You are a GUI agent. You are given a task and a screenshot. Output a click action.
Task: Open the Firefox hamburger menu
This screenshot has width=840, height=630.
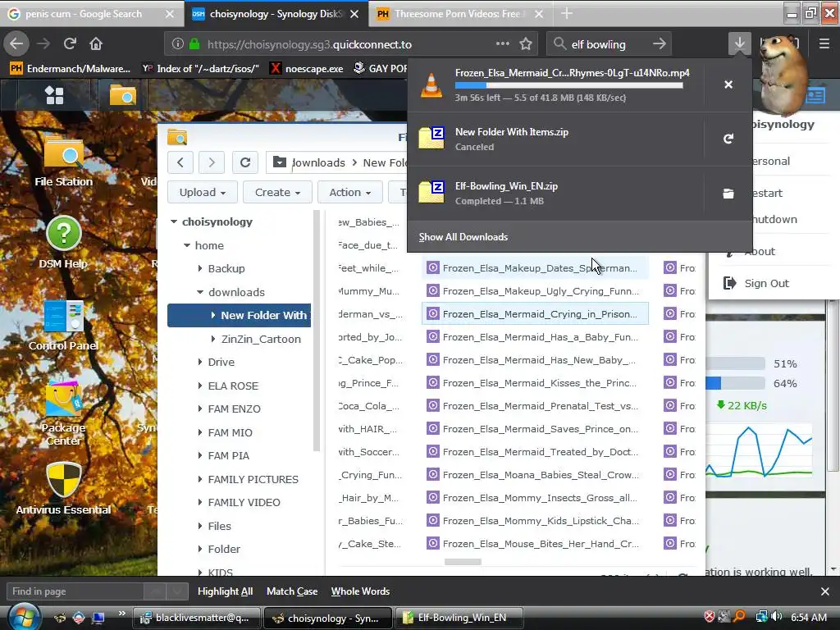[824, 43]
